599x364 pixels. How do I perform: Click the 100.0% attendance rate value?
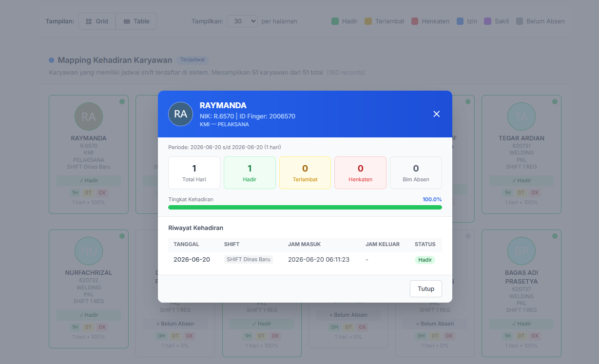tap(432, 199)
